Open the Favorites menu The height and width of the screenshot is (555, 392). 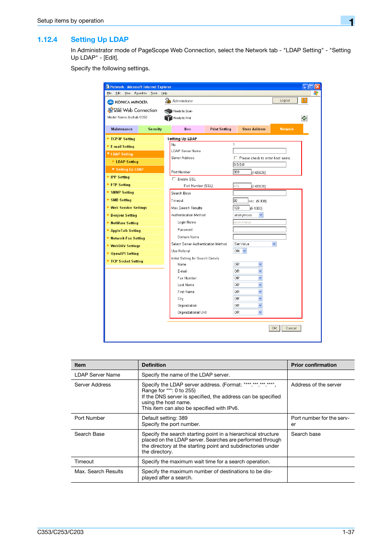point(141,93)
